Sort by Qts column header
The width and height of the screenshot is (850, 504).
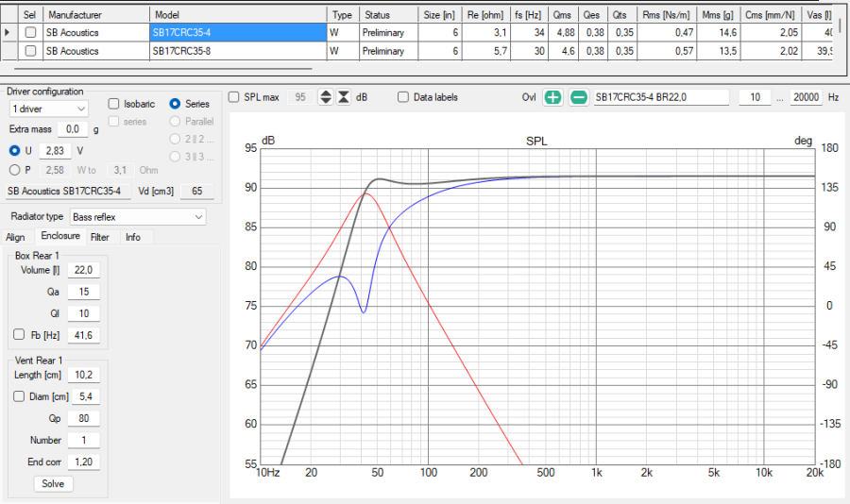(x=620, y=15)
